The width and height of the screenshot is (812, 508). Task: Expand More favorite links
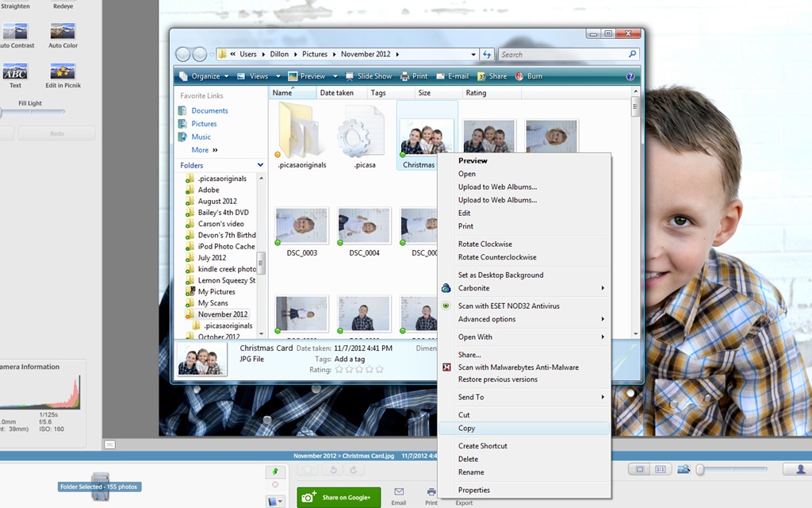[205, 150]
